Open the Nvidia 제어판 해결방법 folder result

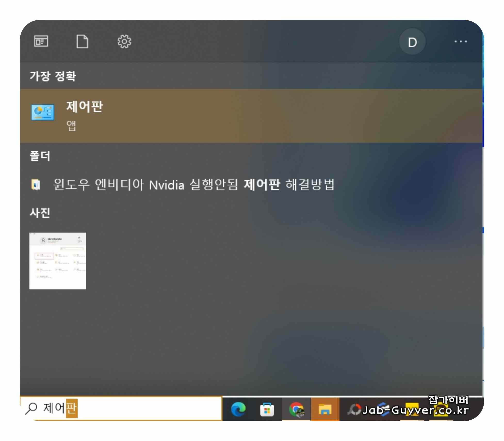[193, 185]
